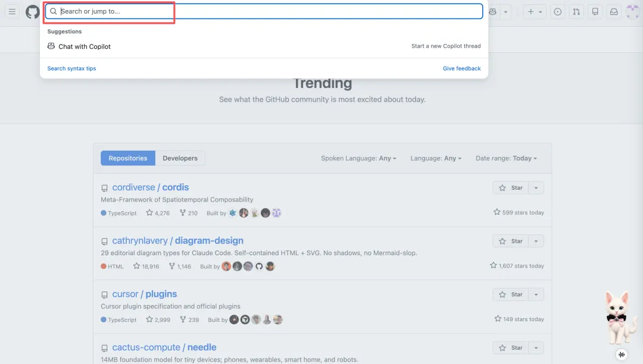Image resolution: width=643 pixels, height=364 pixels.
Task: Star the cactus-compute/needle repository
Action: click(511, 347)
